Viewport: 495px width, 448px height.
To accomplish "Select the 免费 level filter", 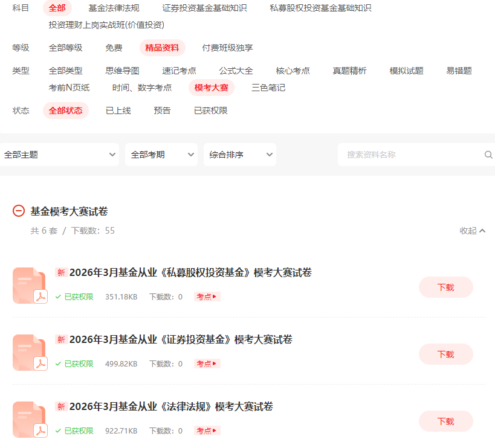I will (114, 48).
